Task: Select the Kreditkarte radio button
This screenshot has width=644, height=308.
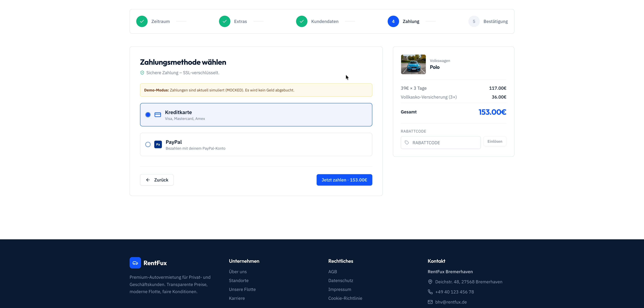Action: (x=148, y=115)
